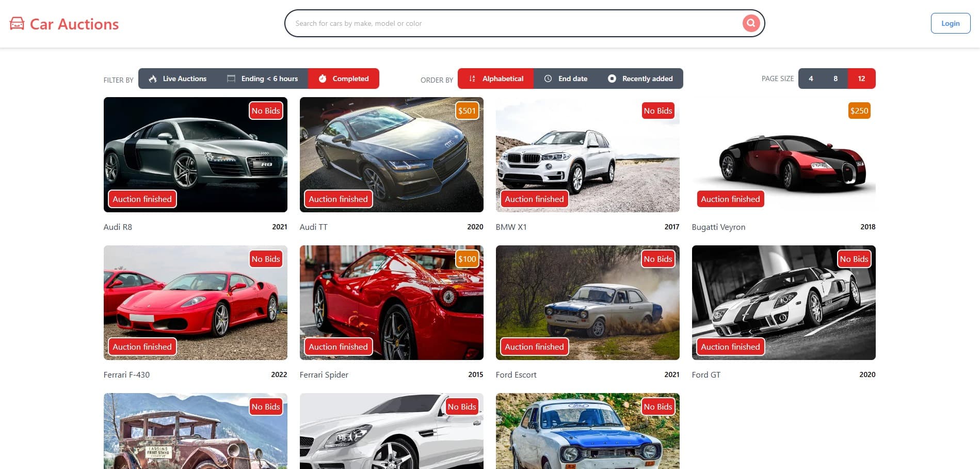
Task: Click the Ferrari Spider title text
Action: (x=324, y=374)
